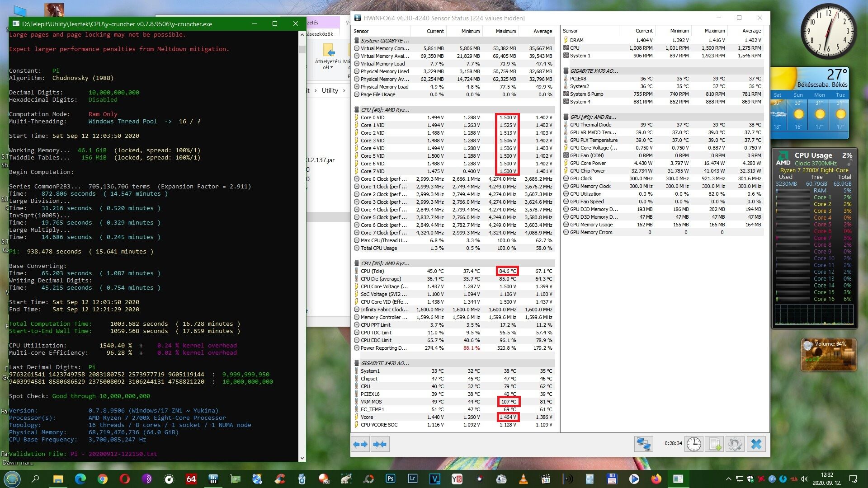Open VLC media player from taskbar
This screenshot has width=868, height=488.
click(x=524, y=479)
